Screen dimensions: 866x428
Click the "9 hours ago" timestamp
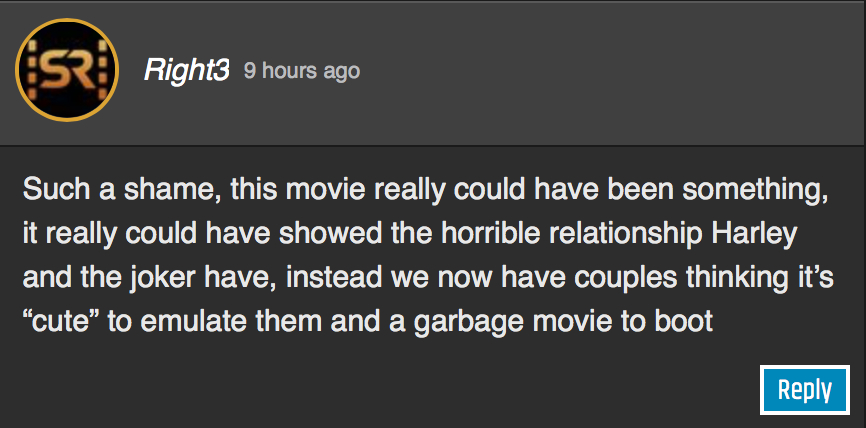pos(302,72)
